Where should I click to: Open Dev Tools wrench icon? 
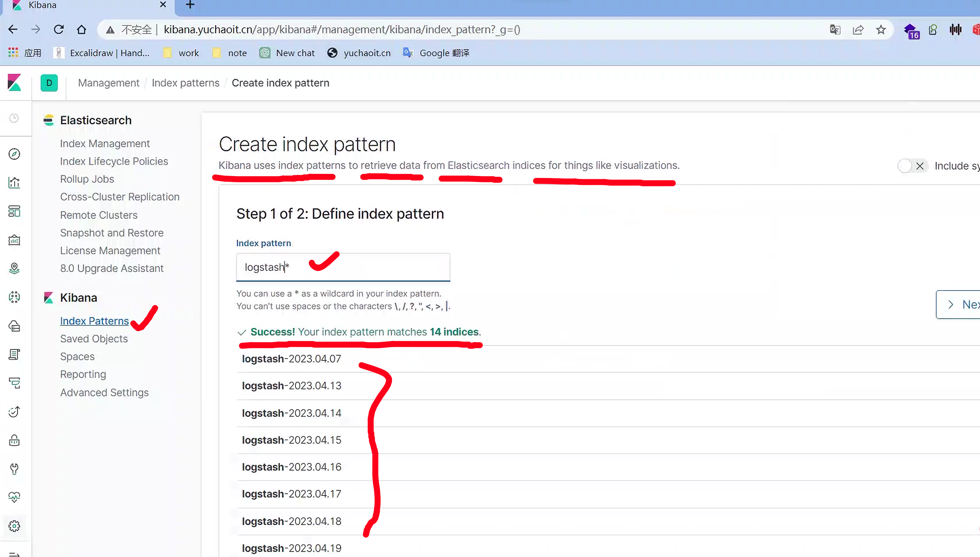coord(14,469)
